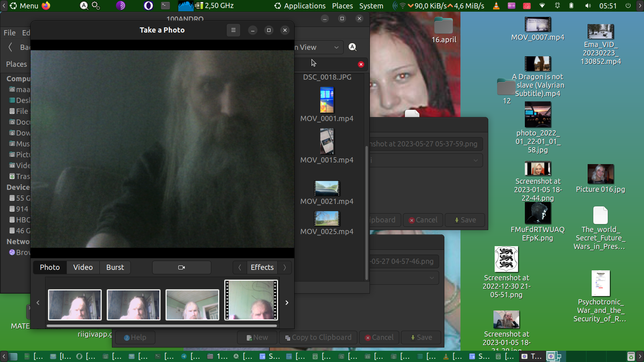Open the Cheese hamburger menu button
Image resolution: width=644 pixels, height=362 pixels.
pyautogui.click(x=233, y=30)
